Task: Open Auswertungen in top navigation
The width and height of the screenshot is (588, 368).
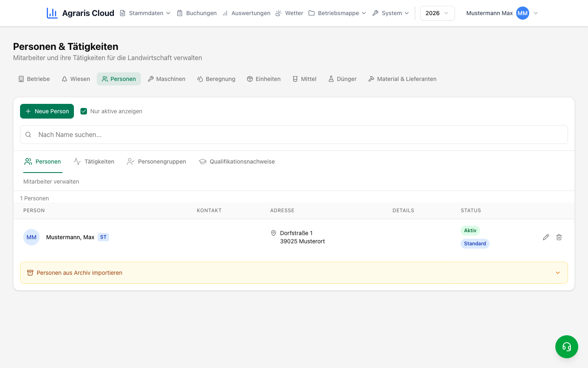Action: (246, 13)
